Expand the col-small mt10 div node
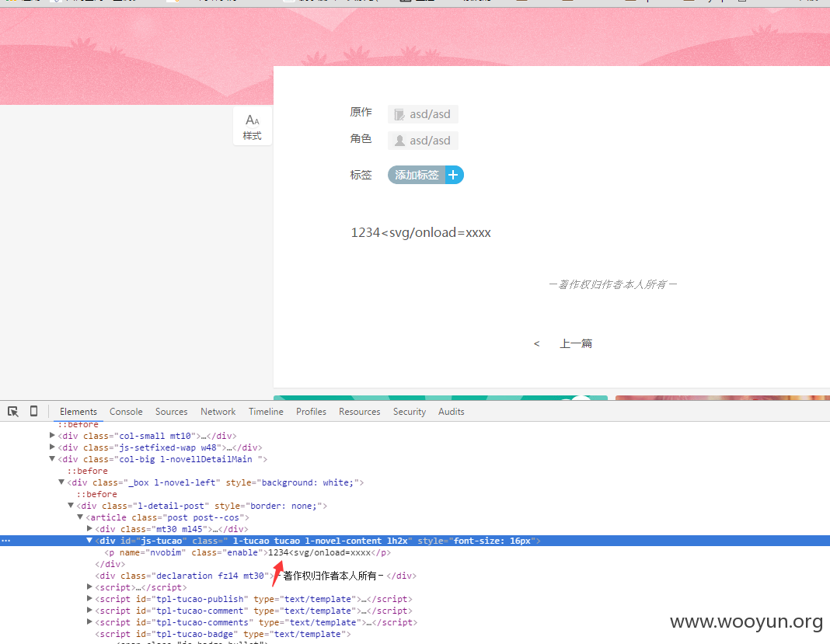 pos(52,436)
